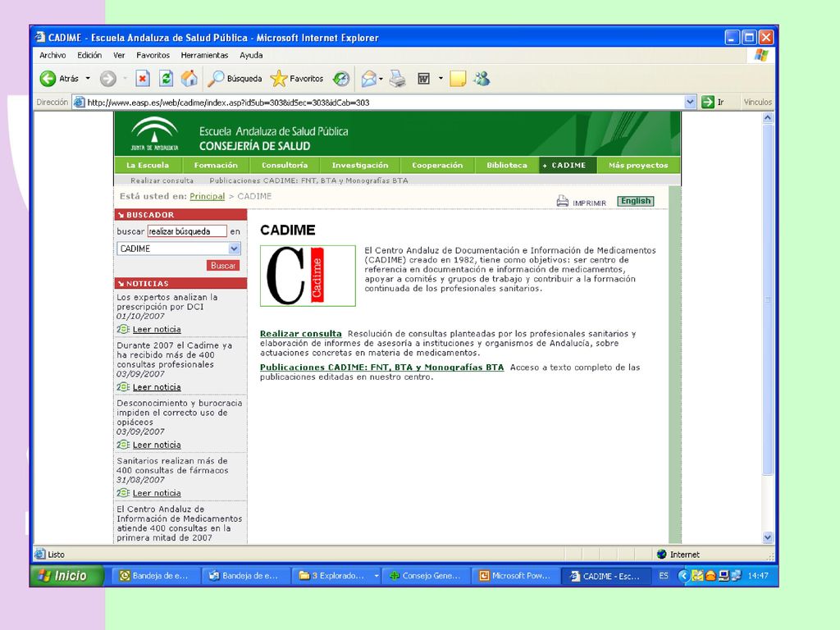
Task: Click the Print printer toolbar icon
Action: 398,79
